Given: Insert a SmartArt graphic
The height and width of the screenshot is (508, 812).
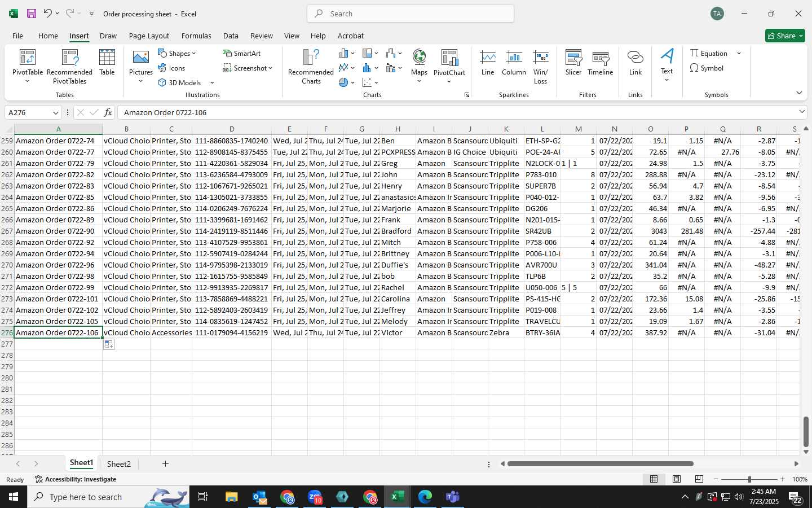Looking at the screenshot, I should click(241, 54).
